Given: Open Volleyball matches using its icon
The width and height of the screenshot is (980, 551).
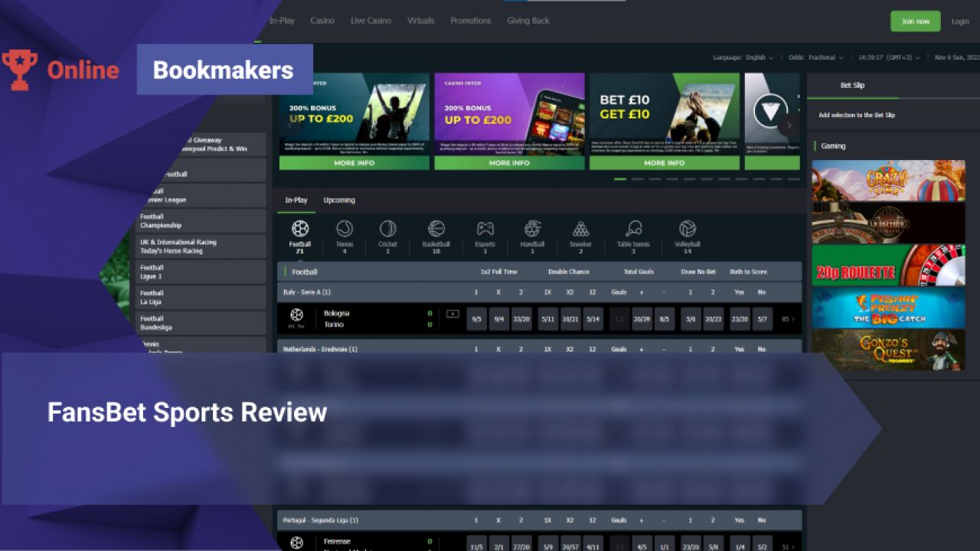Looking at the screenshot, I should [x=686, y=231].
